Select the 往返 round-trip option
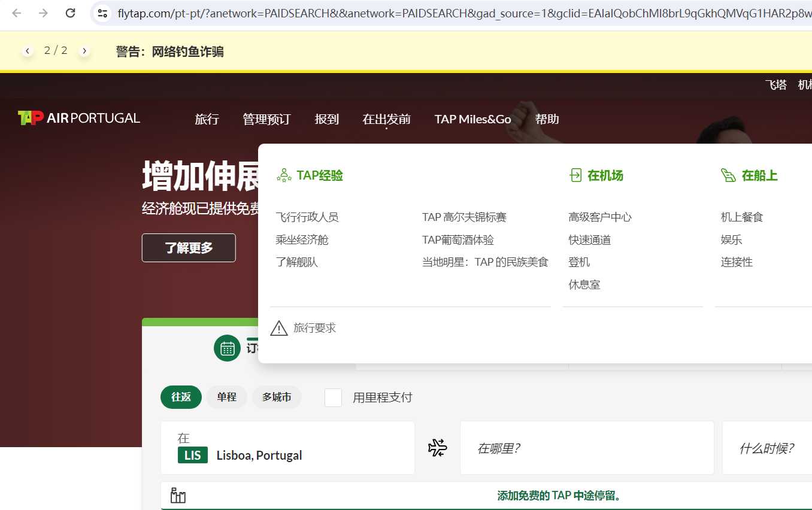 pyautogui.click(x=181, y=397)
